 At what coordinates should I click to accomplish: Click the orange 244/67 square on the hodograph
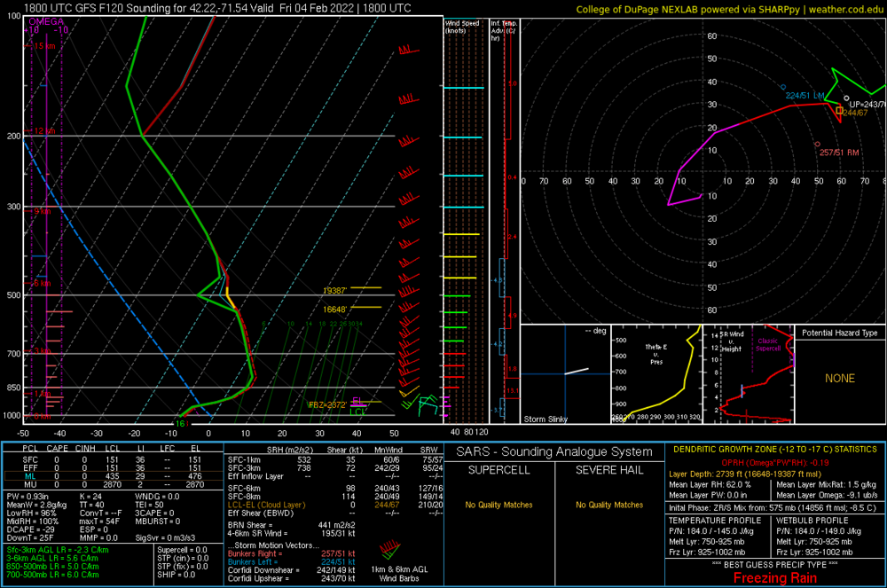(839, 110)
